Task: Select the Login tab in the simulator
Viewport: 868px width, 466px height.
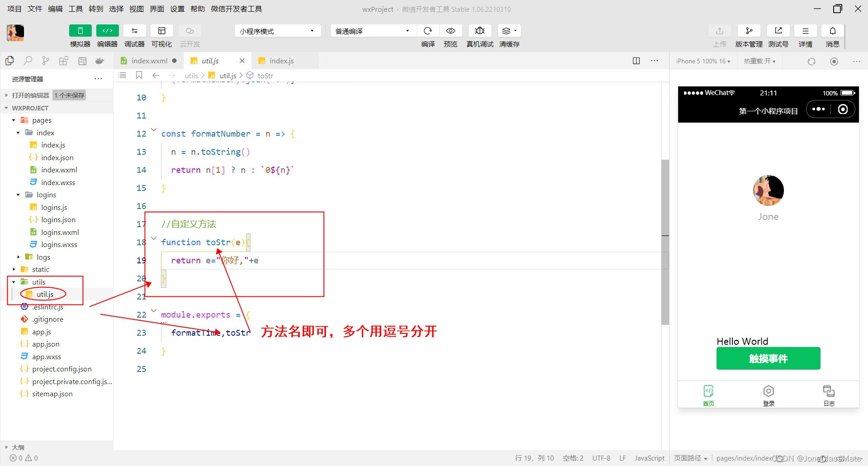Action: coord(769,395)
